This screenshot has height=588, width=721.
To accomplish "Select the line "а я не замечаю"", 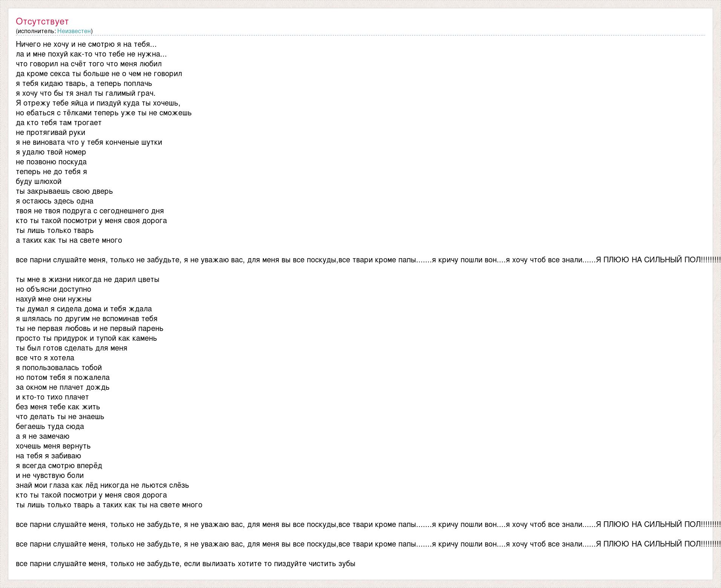I will pyautogui.click(x=43, y=436).
